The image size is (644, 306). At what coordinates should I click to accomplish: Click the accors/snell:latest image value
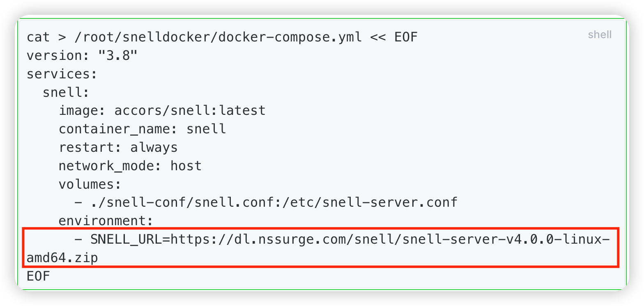coord(190,111)
